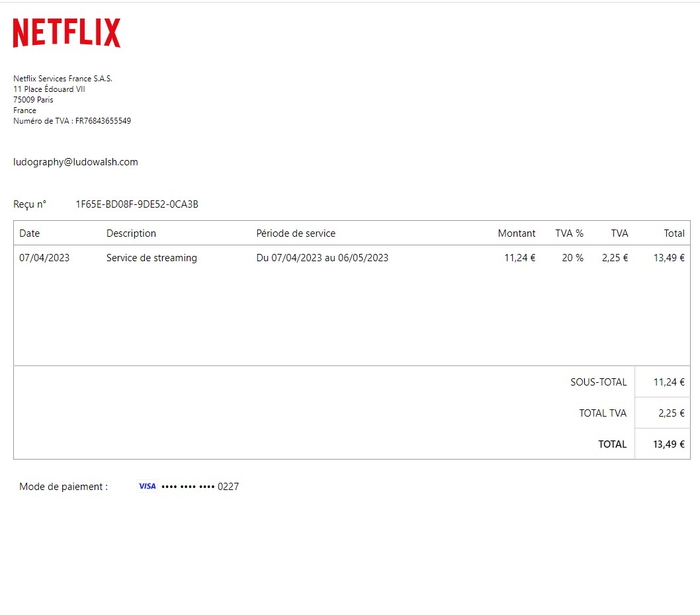Click the Numéro de TVA line
Screen dimensions: 700x615
pyautogui.click(x=72, y=121)
